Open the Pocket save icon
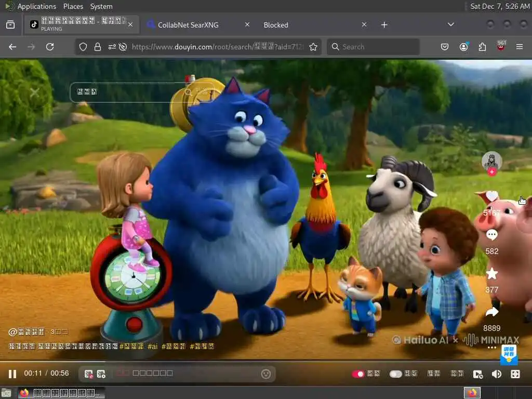The height and width of the screenshot is (399, 532). [x=445, y=47]
